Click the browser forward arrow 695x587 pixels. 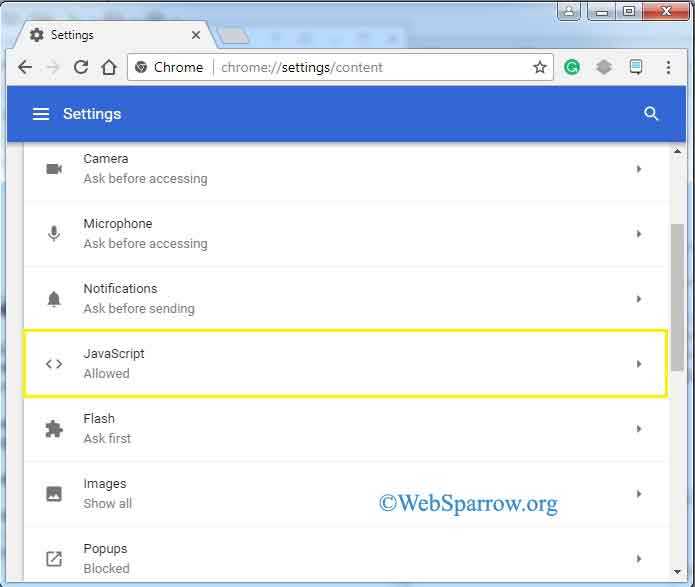coord(53,67)
